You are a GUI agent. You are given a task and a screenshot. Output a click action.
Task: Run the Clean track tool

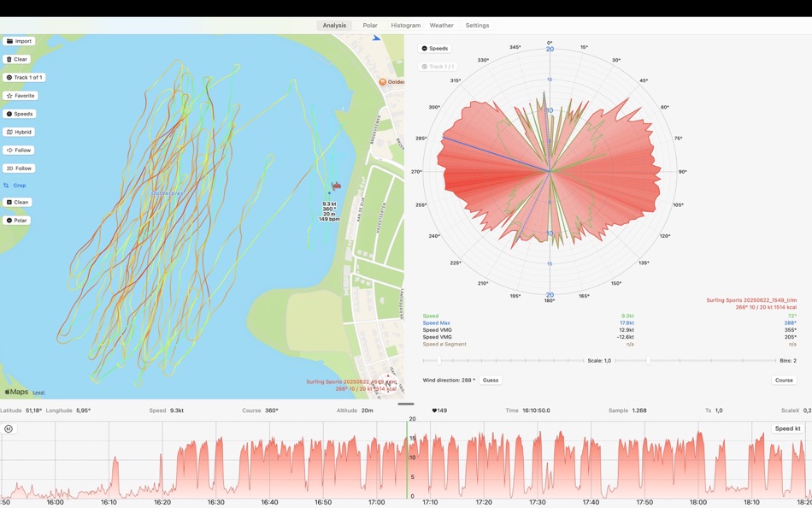[16, 202]
